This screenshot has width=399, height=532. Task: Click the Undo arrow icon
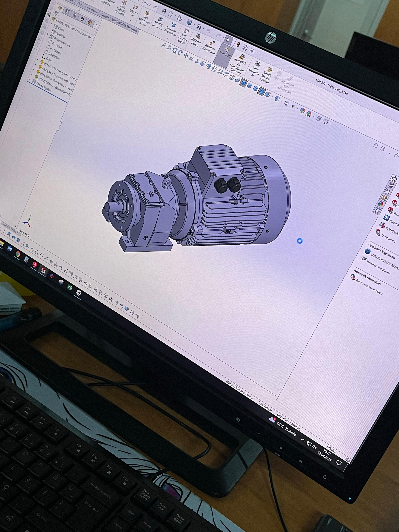(x=209, y=31)
